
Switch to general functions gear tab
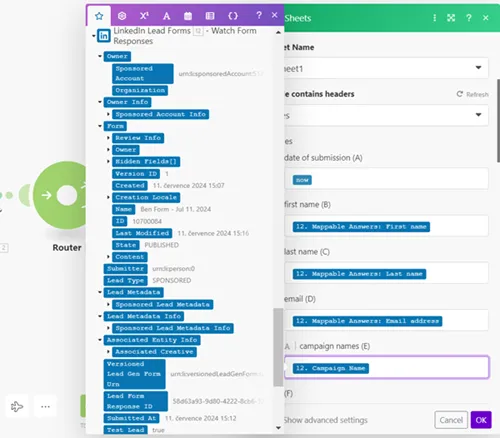[122, 16]
